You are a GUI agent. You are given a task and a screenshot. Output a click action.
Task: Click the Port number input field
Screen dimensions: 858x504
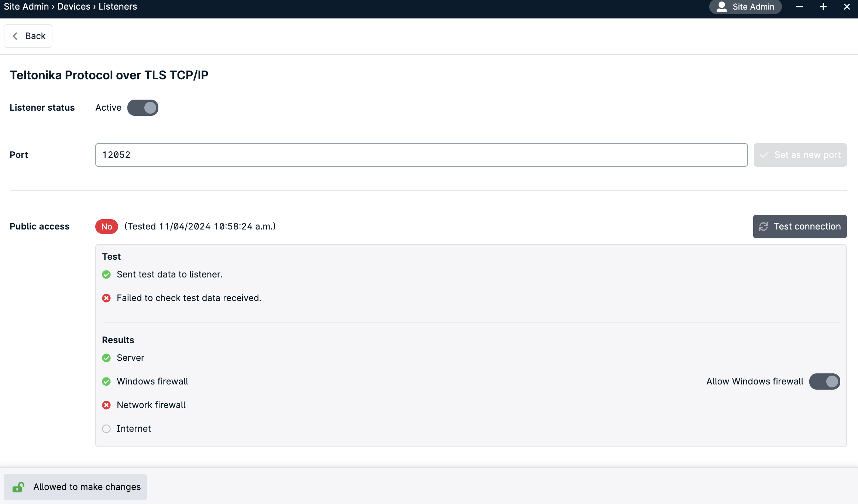(x=421, y=155)
